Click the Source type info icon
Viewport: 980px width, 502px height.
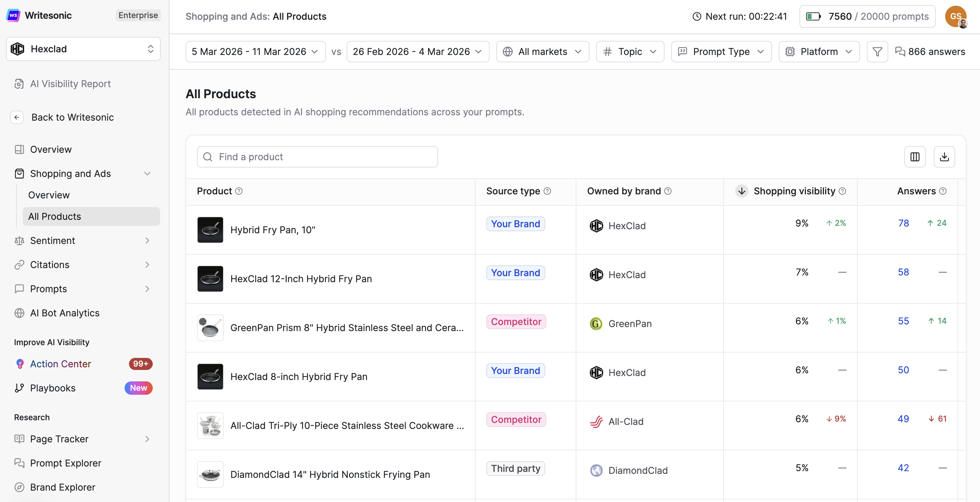click(x=547, y=191)
